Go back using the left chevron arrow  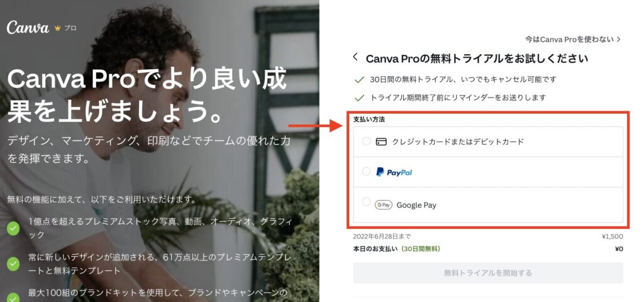point(355,57)
